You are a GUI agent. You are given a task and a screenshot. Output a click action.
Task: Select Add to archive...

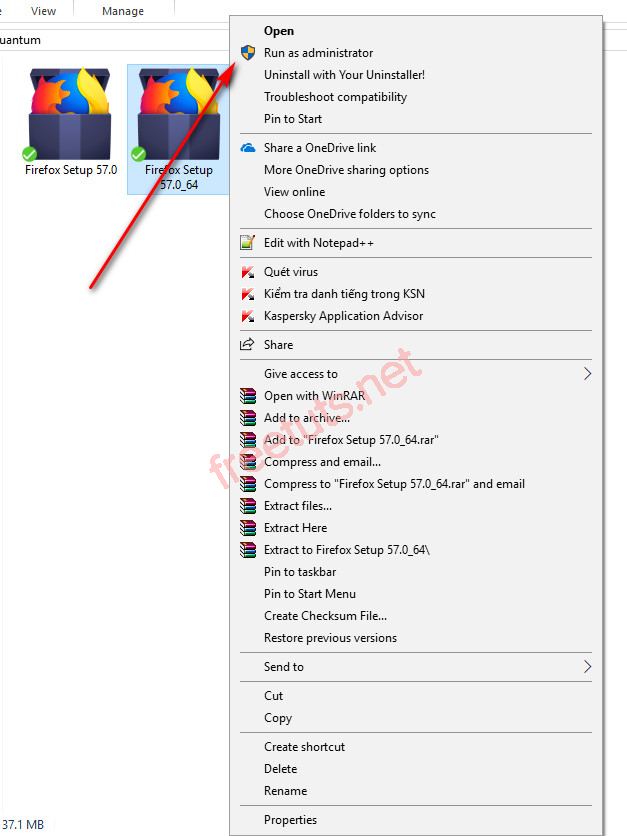(416, 417)
